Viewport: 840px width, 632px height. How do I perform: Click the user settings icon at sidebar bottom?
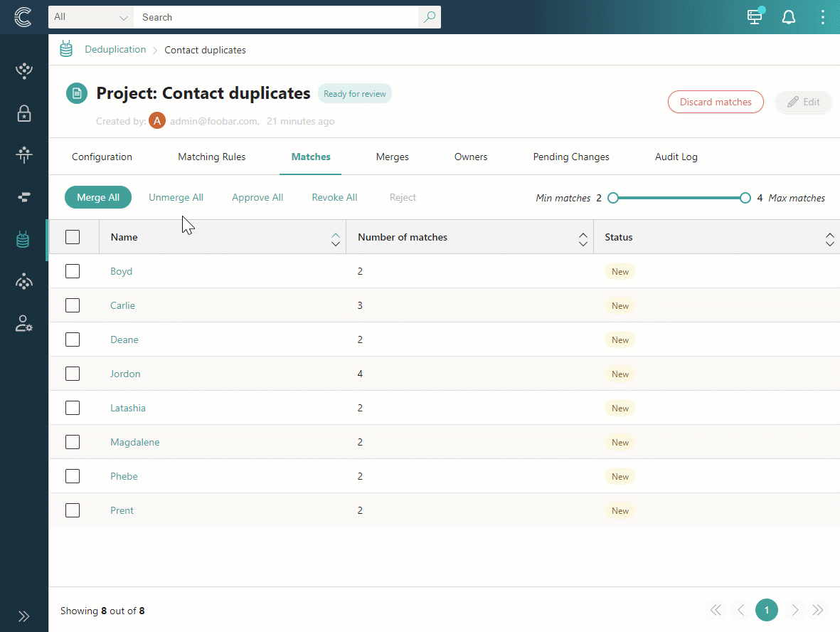(23, 323)
